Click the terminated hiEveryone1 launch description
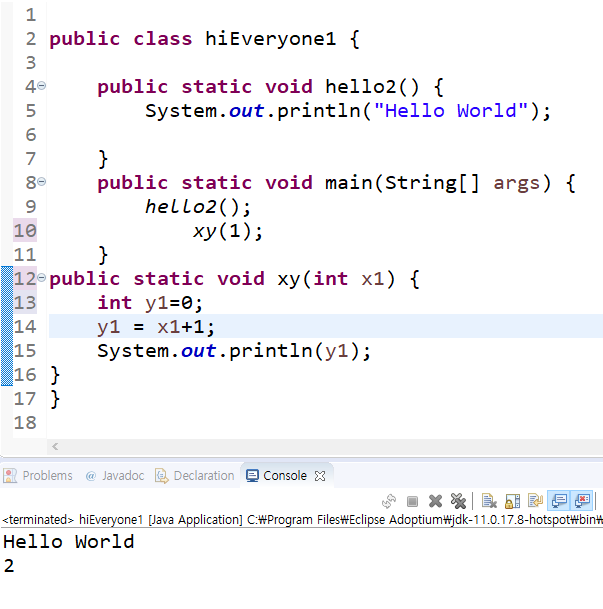This screenshot has height=609, width=603. click(302, 520)
